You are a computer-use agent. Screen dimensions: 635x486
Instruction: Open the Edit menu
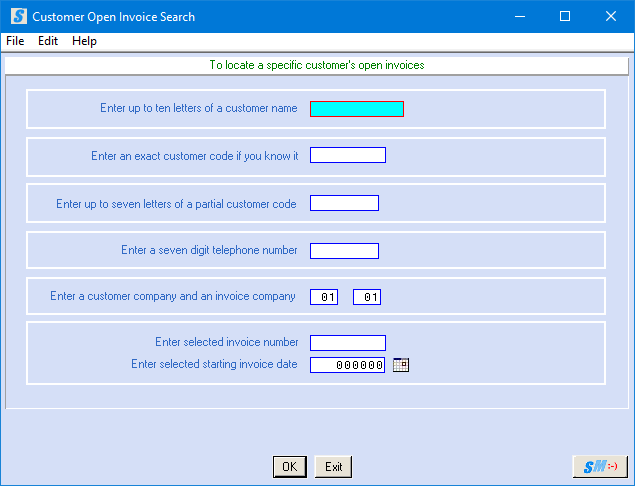(x=48, y=41)
